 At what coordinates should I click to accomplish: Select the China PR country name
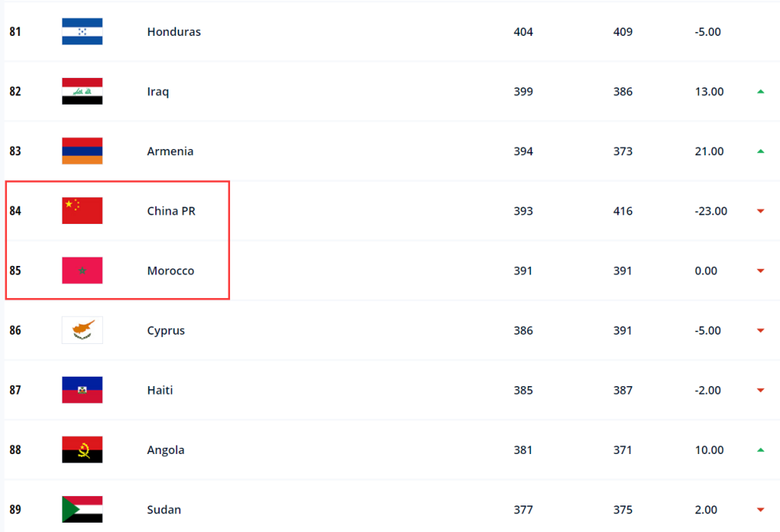171,211
